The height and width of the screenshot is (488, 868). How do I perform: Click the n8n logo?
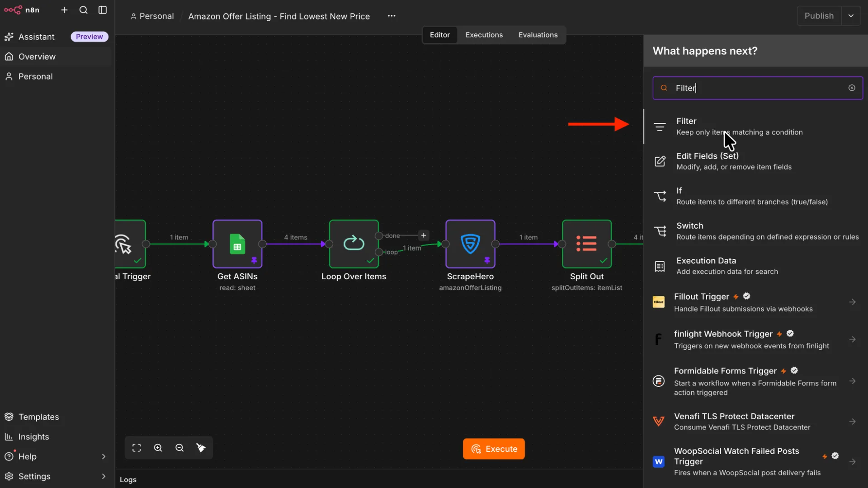(x=22, y=10)
